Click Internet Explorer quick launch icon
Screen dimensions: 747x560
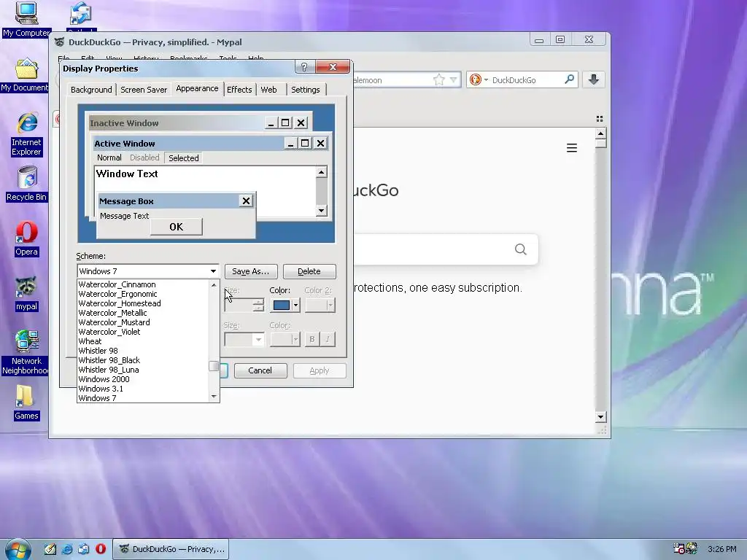(x=67, y=548)
